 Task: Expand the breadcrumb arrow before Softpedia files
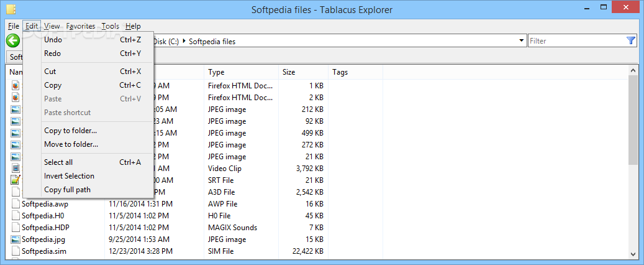(184, 41)
